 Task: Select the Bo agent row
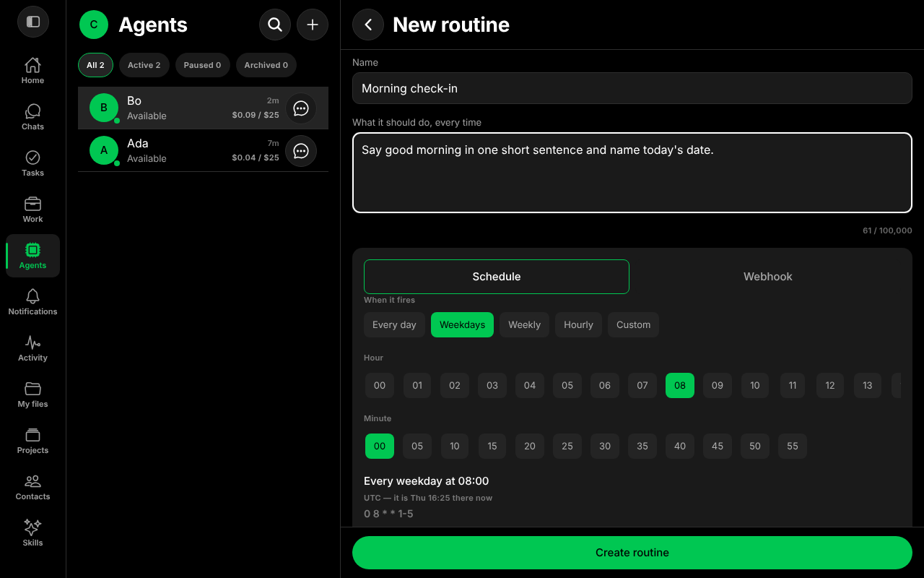click(203, 108)
